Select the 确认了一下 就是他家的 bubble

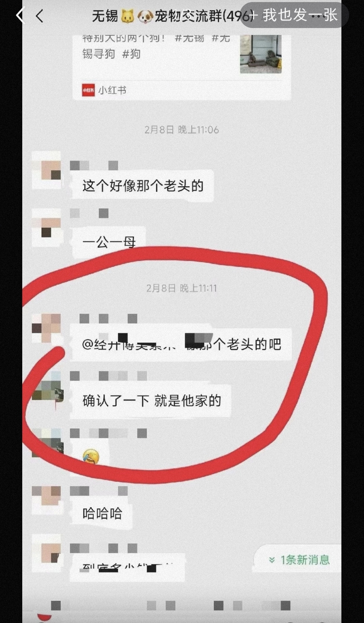point(151,401)
